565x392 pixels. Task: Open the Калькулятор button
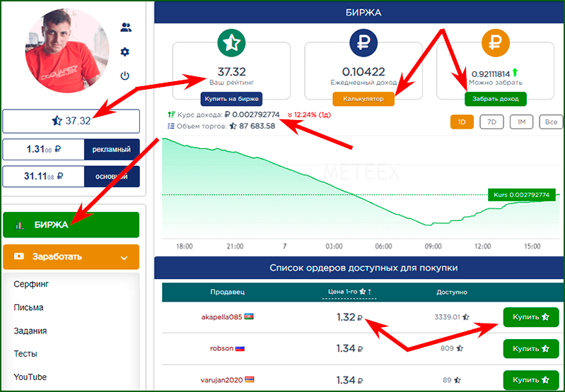click(363, 99)
